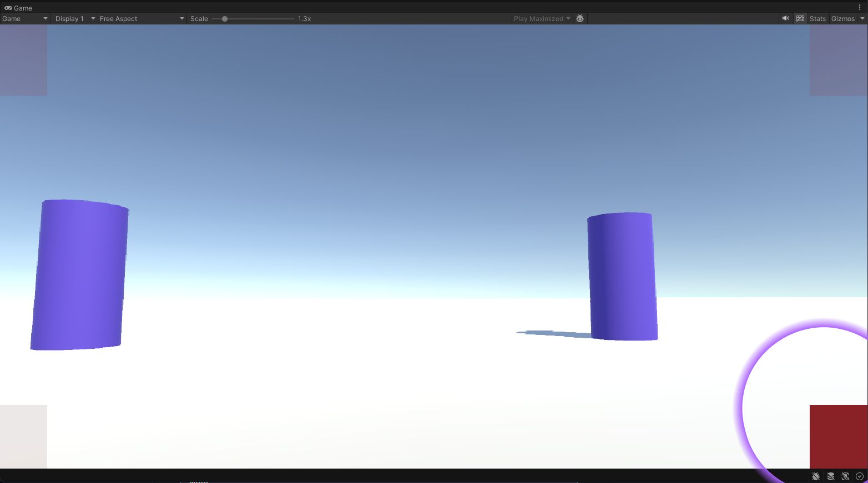This screenshot has width=868, height=483.
Task: Open the Display 1 dropdown
Action: (x=75, y=19)
